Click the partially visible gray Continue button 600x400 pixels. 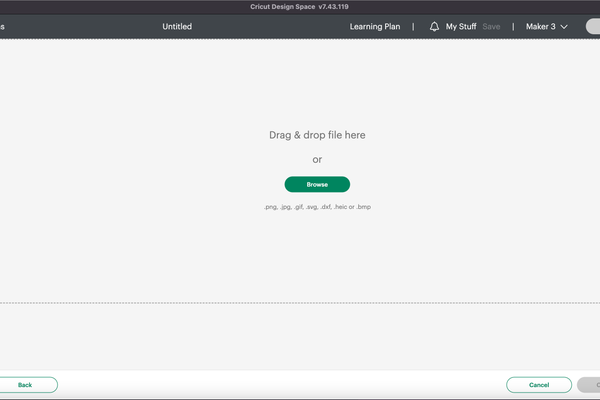589,384
